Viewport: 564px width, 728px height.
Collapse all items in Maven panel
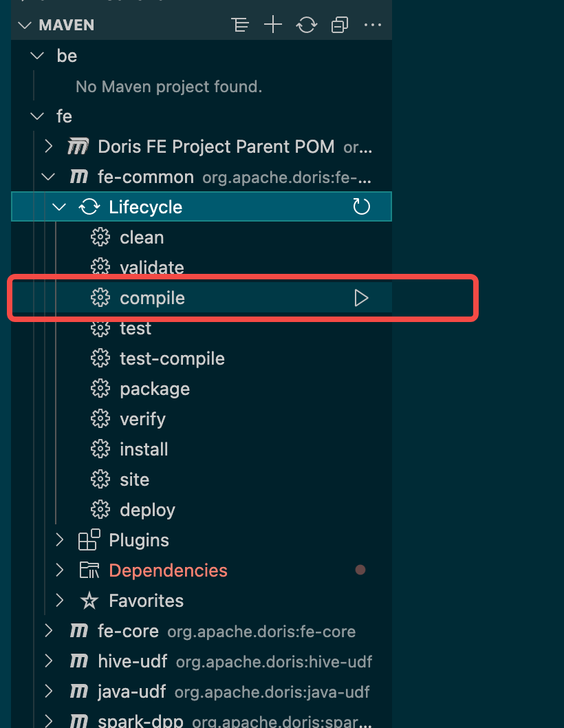[339, 25]
